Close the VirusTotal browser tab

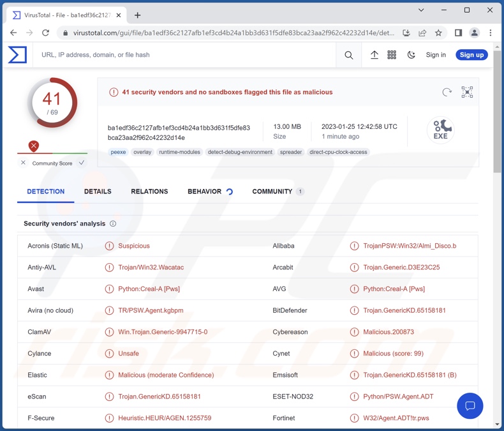119,15
